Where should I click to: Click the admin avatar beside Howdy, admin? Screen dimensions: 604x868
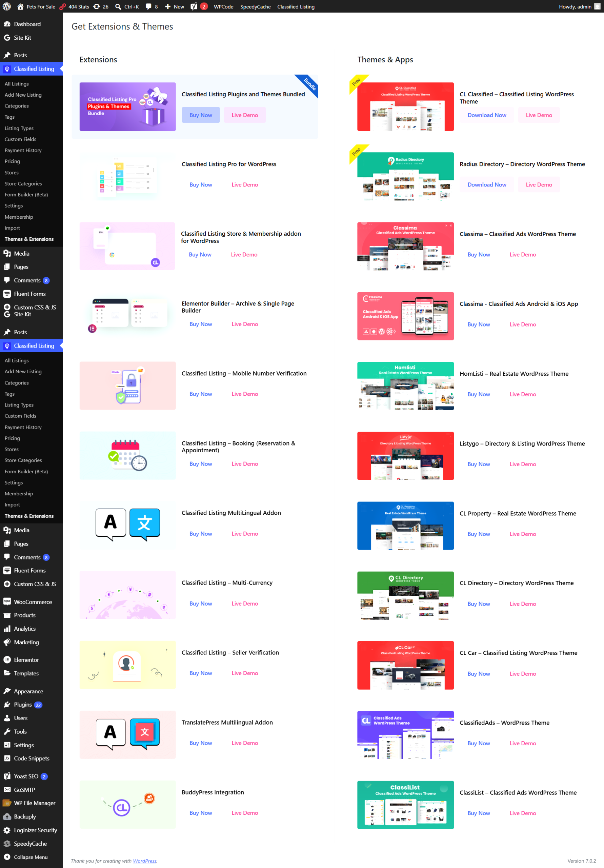pos(597,6)
